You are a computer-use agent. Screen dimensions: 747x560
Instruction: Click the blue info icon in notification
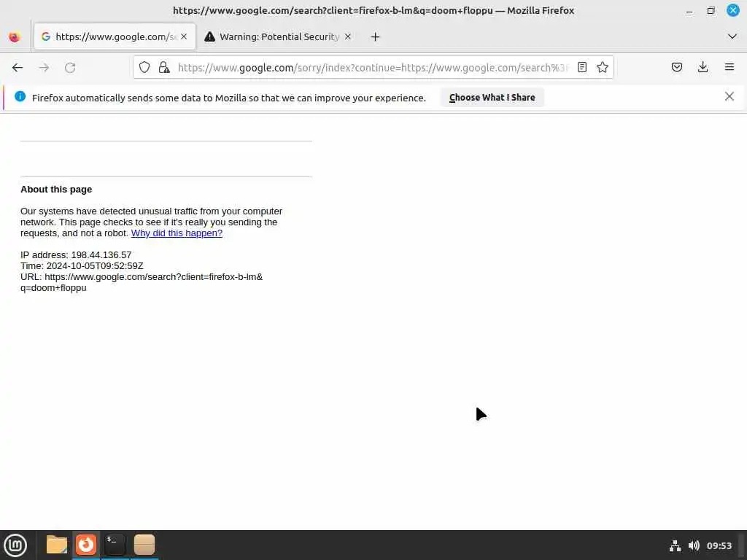tap(20, 97)
